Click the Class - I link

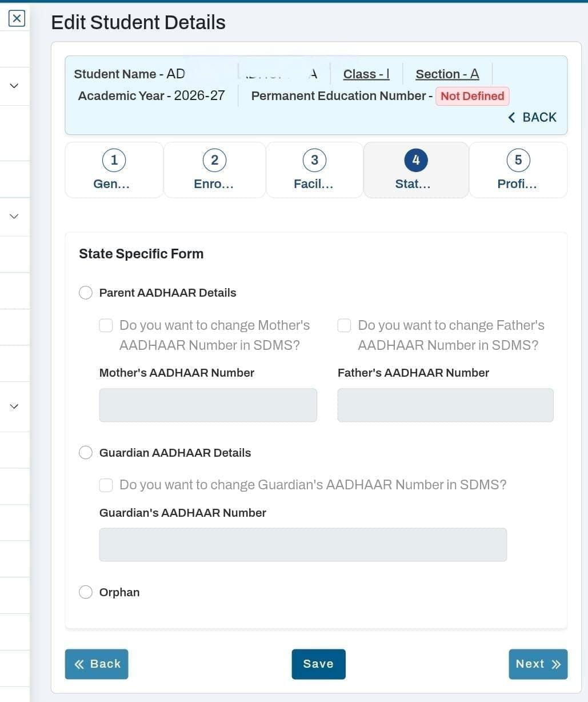click(x=366, y=74)
